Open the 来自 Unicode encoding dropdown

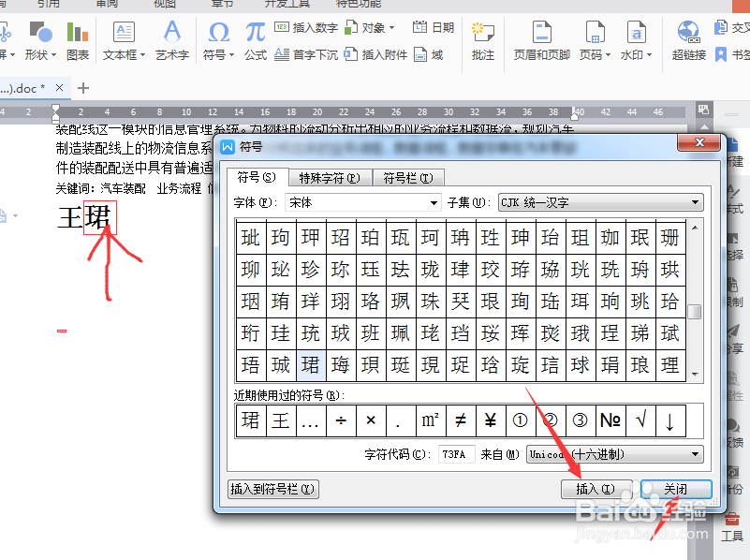[x=694, y=454]
